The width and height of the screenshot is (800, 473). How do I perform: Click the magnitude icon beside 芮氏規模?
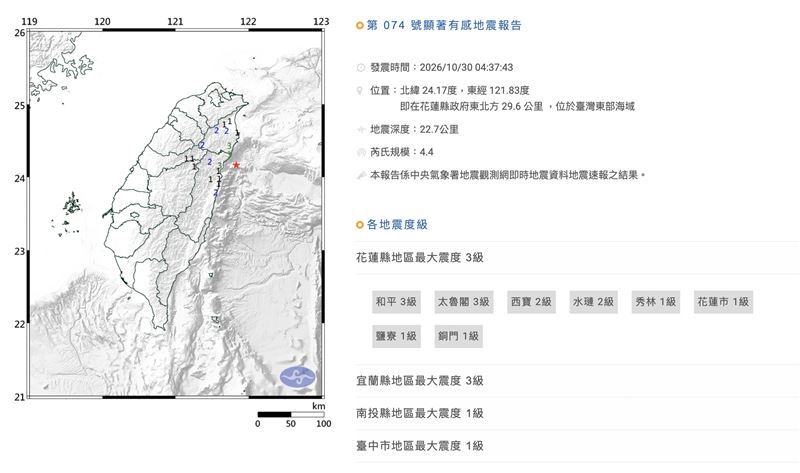(x=361, y=152)
